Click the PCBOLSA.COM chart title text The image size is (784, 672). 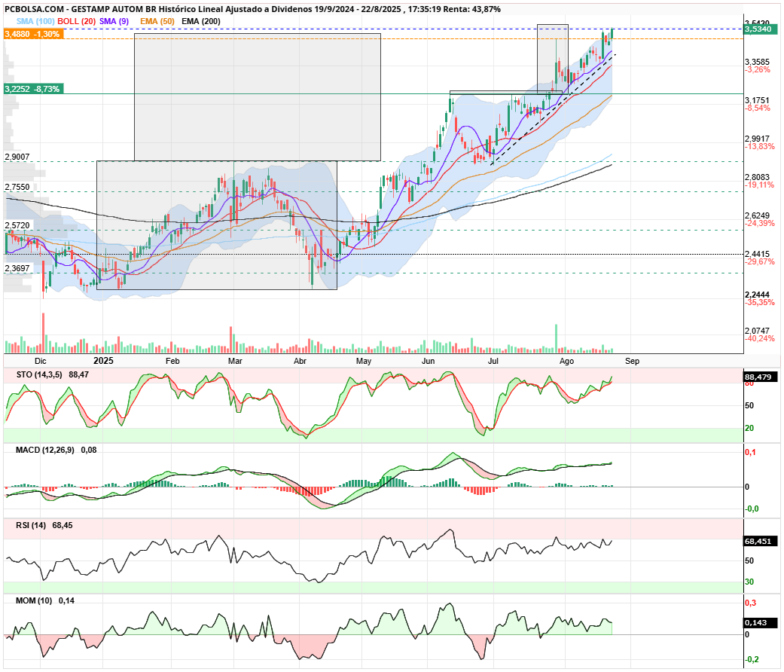coord(252,9)
